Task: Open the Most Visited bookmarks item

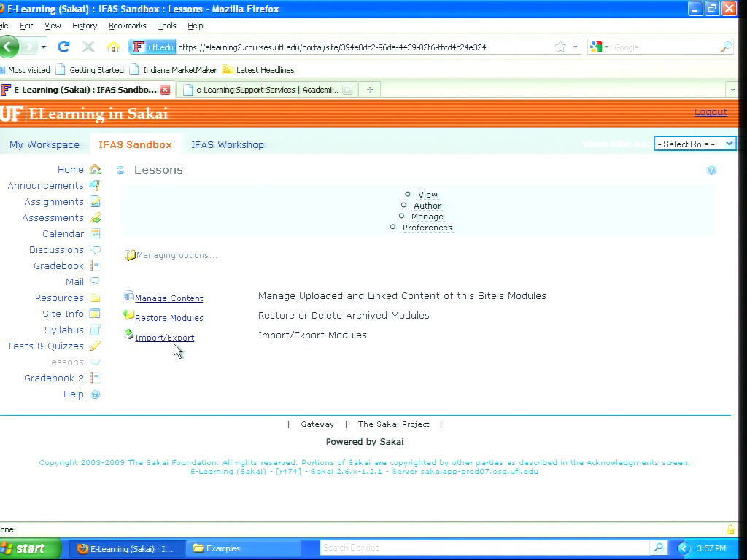Action: 26,70
